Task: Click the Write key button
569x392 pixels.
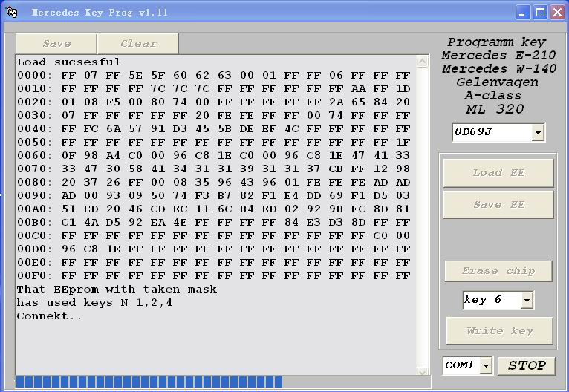Action: 499,330
